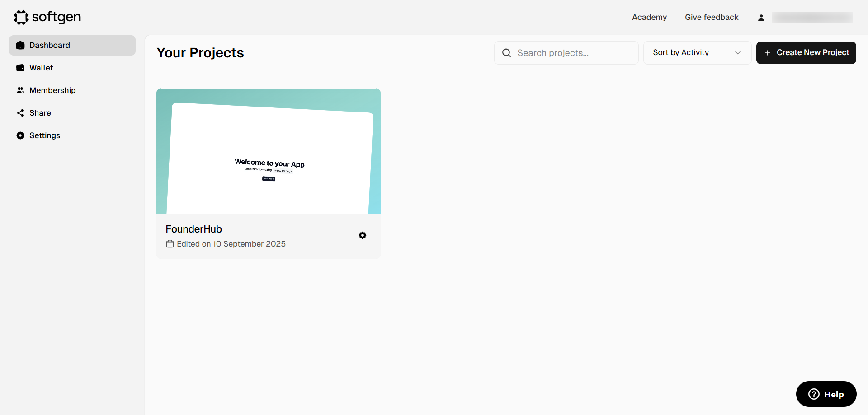This screenshot has width=868, height=415.
Task: Open FounderHub project settings gear
Action: click(x=363, y=235)
